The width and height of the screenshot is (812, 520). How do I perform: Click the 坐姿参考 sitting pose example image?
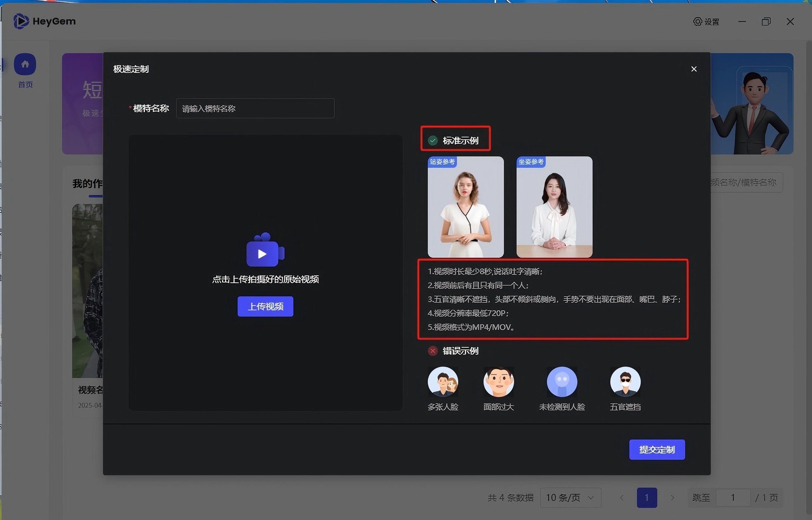tap(554, 206)
